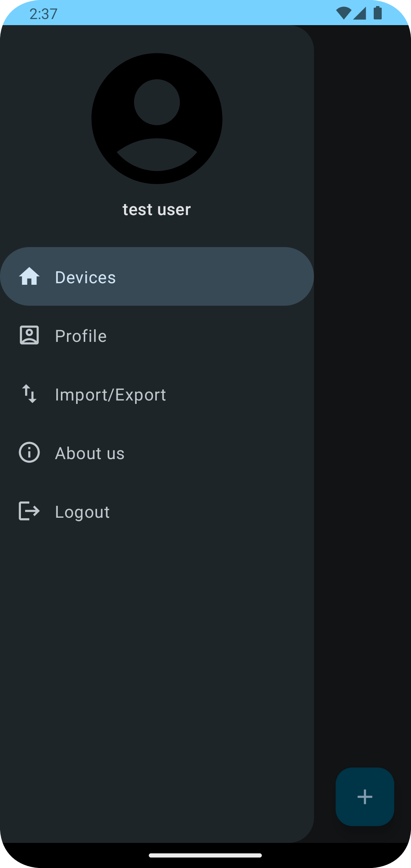Image resolution: width=411 pixels, height=868 pixels.
Task: Tap the "test user" name text
Action: pos(157,210)
